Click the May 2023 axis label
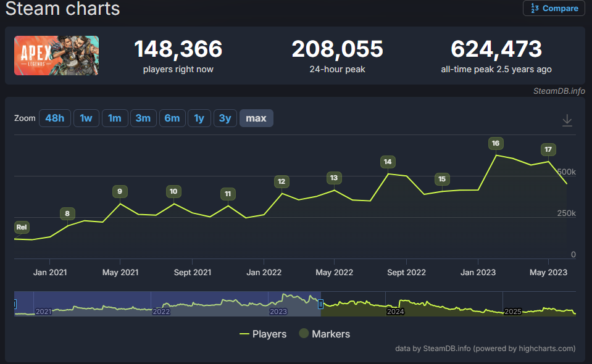The image size is (592, 364). tap(548, 272)
